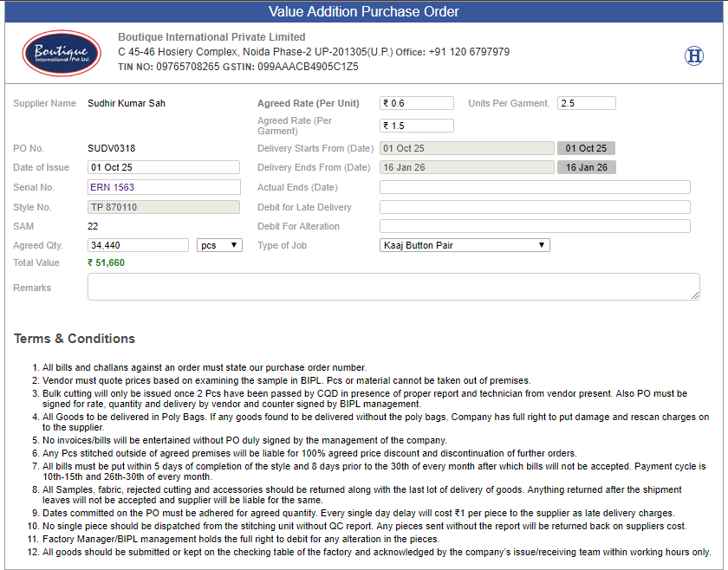Click term 2 about vendor quoting prices
This screenshot has width=728, height=570.
point(287,380)
